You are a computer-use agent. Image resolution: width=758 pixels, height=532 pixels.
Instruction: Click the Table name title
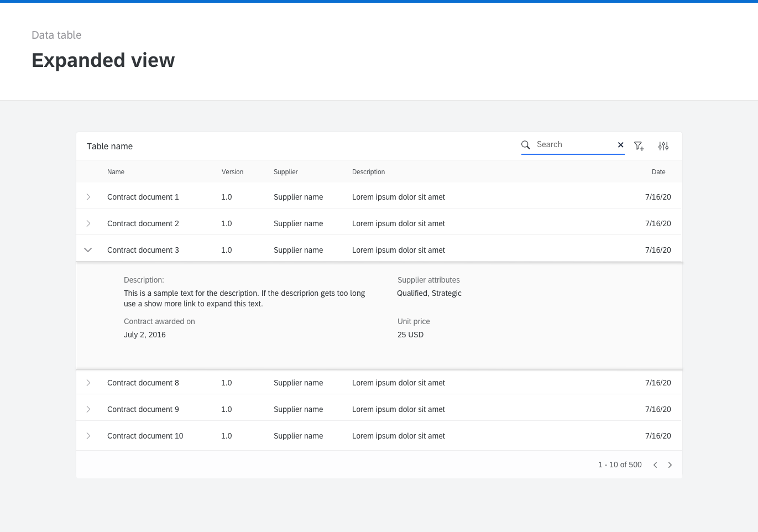click(x=109, y=146)
